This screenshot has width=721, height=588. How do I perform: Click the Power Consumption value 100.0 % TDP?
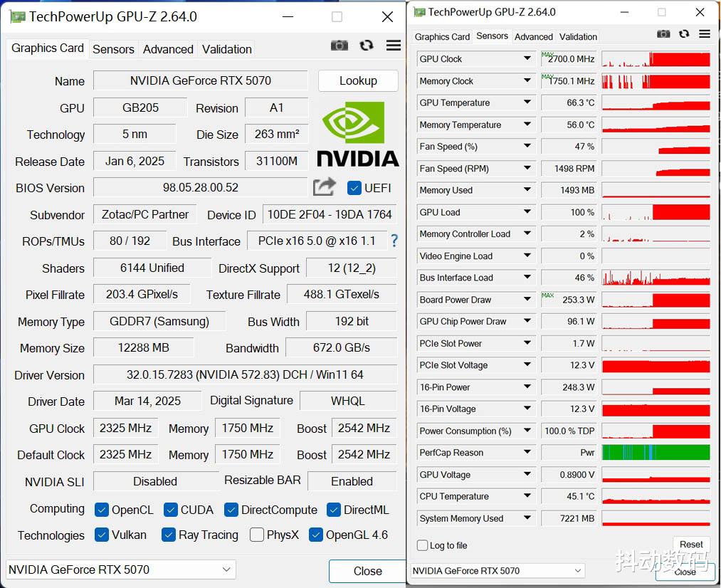(x=569, y=431)
